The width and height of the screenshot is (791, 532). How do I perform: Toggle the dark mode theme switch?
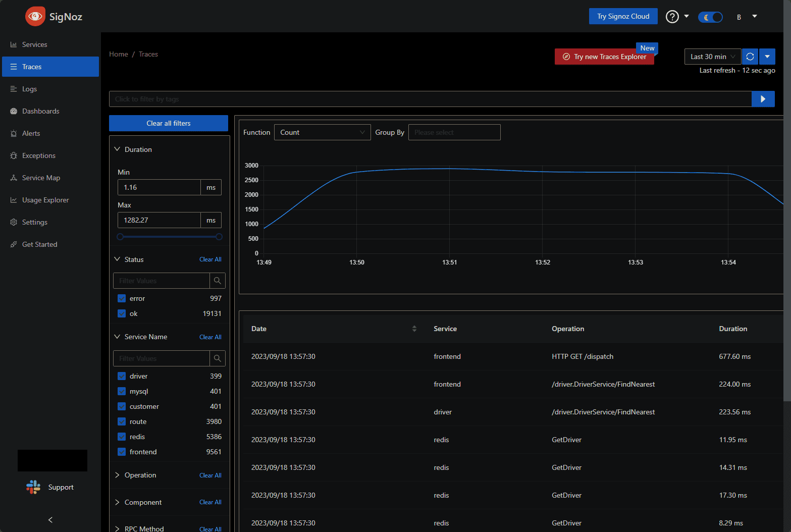(x=710, y=17)
